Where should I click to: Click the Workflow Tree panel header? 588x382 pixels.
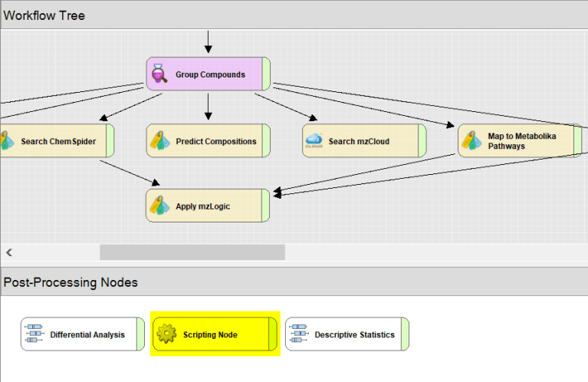pos(294,15)
